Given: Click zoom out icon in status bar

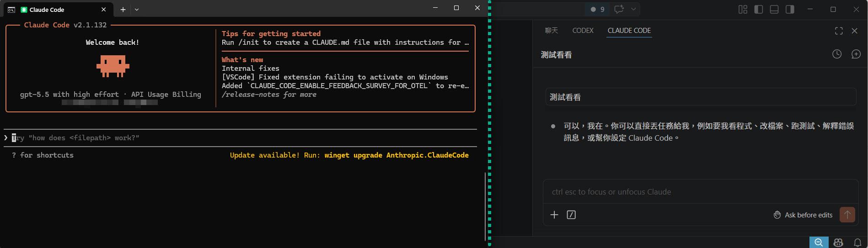Looking at the screenshot, I should [x=819, y=242].
